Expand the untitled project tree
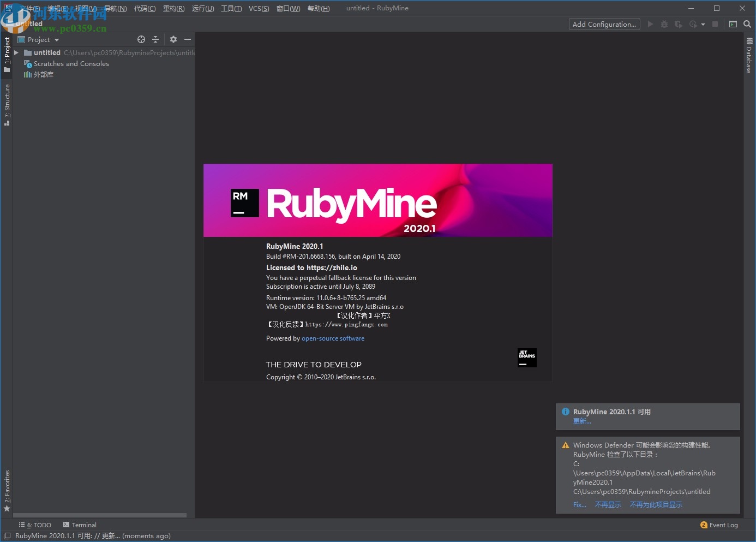The height and width of the screenshot is (542, 756). (x=16, y=52)
